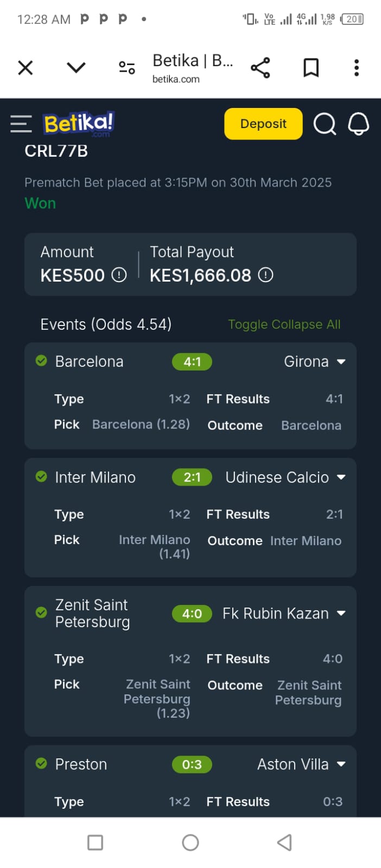Tap the won checkmark beside Inter Milano
This screenshot has height=868, width=381.
[x=41, y=477]
